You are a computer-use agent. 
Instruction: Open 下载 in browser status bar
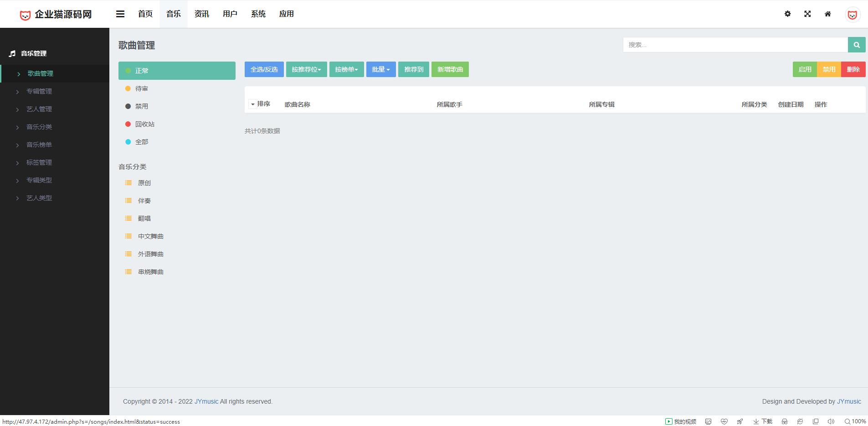click(763, 421)
